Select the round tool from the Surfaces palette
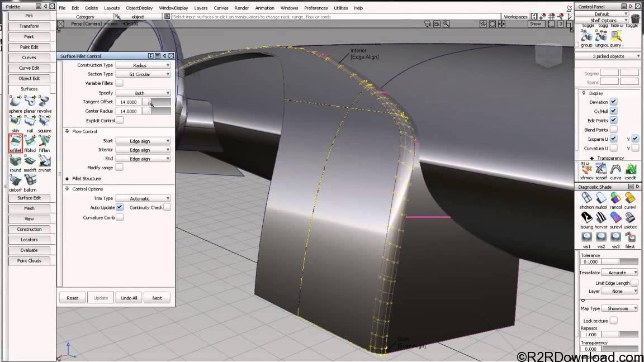 (15, 162)
